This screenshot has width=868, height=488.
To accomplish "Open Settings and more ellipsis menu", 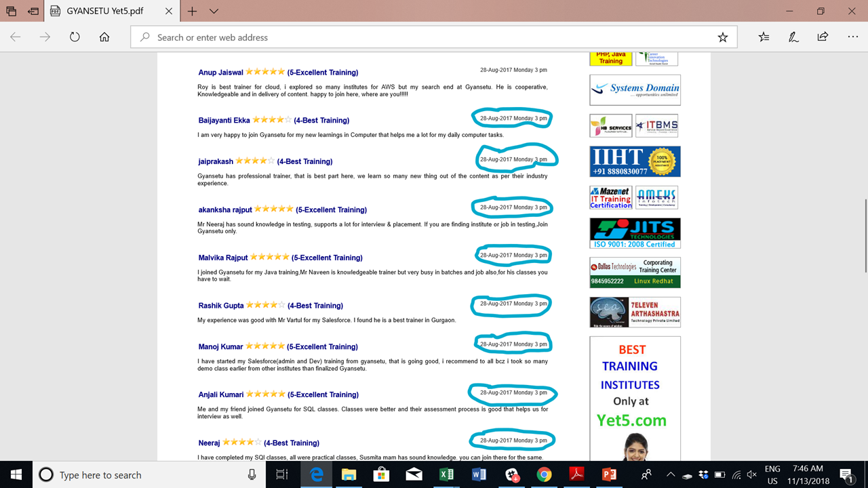I will point(852,37).
